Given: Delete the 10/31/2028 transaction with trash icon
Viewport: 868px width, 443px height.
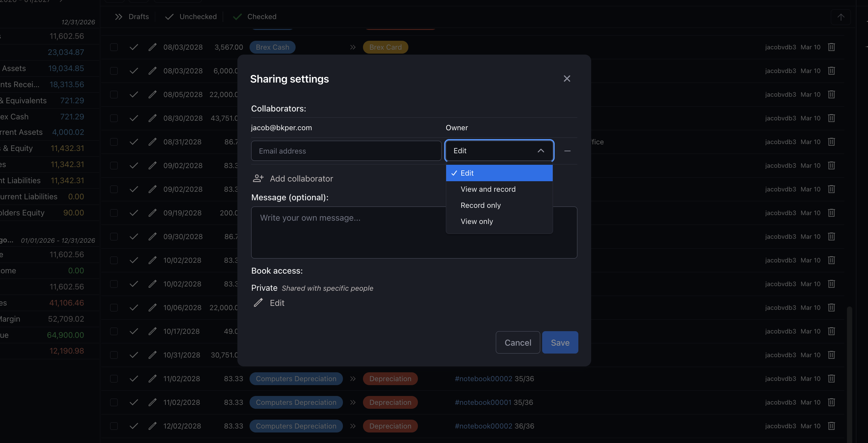Looking at the screenshot, I should point(831,355).
